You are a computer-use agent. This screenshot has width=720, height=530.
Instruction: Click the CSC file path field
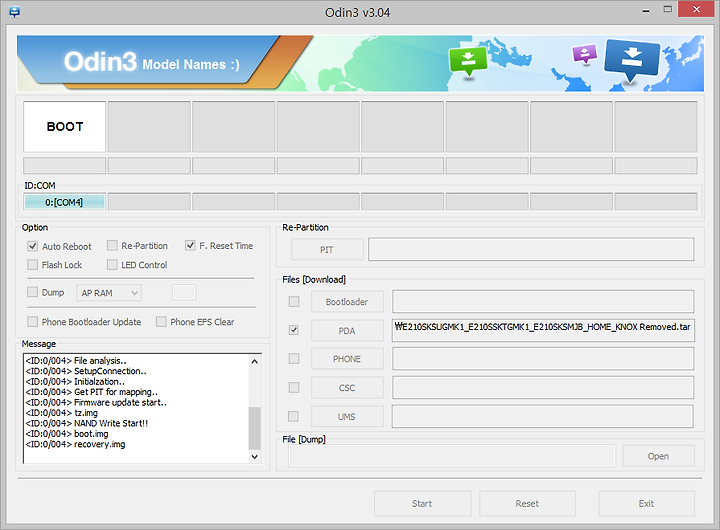point(543,388)
